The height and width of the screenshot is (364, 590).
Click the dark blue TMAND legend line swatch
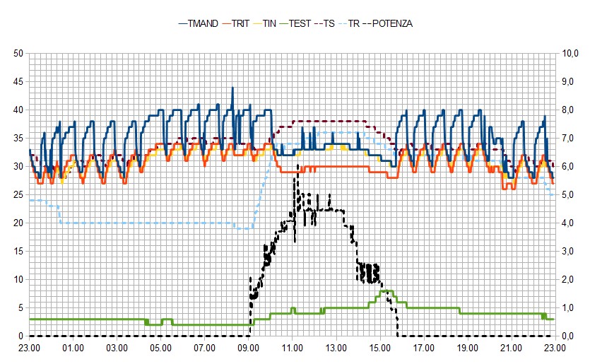pyautogui.click(x=184, y=23)
